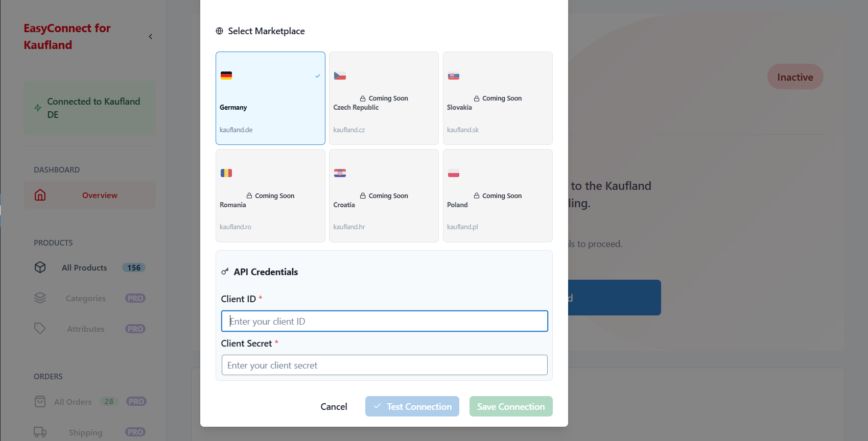Click the Test Connection button
This screenshot has width=868, height=441.
(x=412, y=406)
